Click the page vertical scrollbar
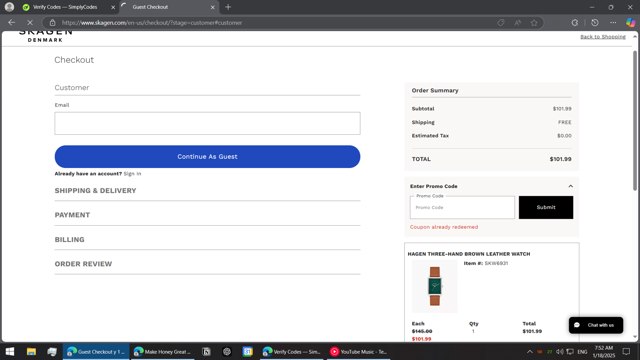 tap(635, 121)
